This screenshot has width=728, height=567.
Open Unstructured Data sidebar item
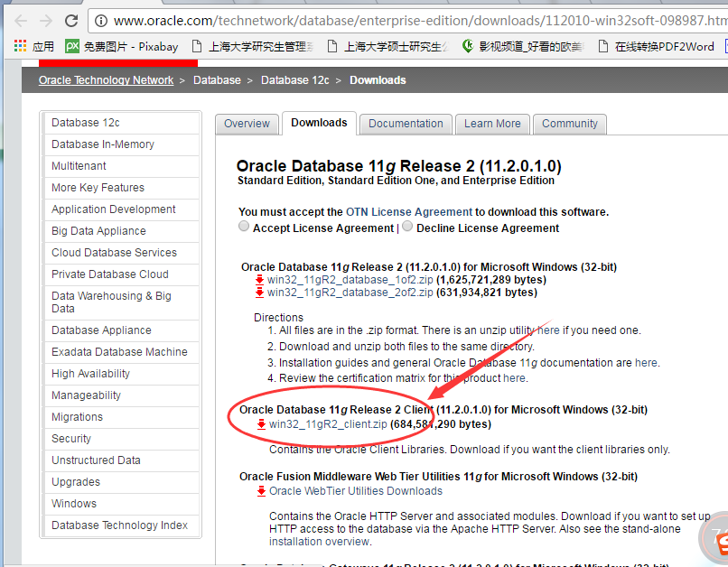click(x=122, y=460)
